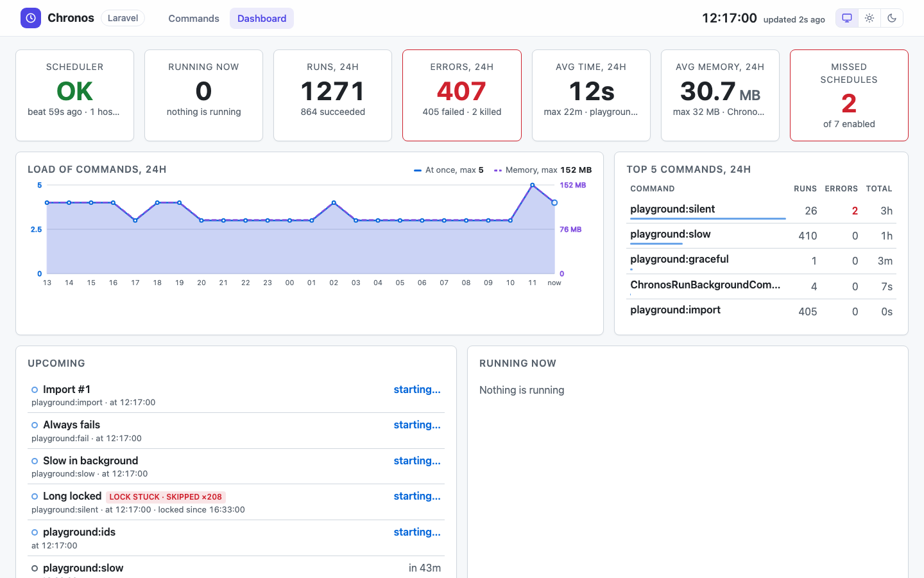Open playground:silent in top commands

point(672,209)
